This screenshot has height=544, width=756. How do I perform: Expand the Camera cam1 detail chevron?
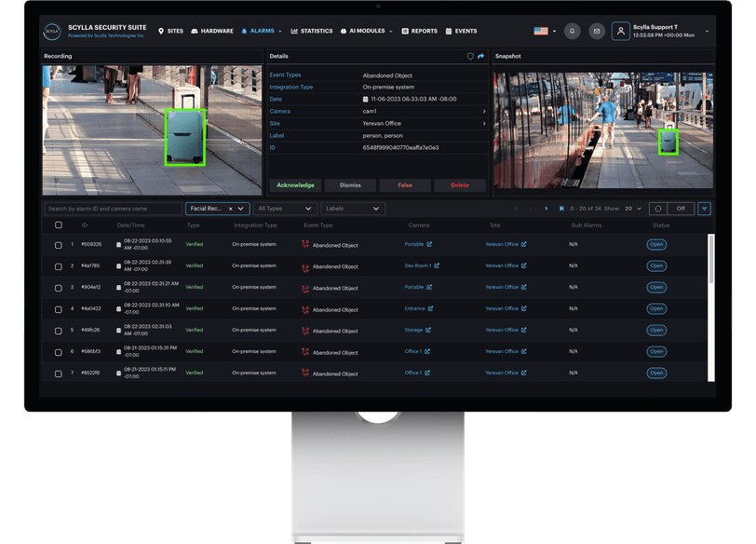(484, 112)
